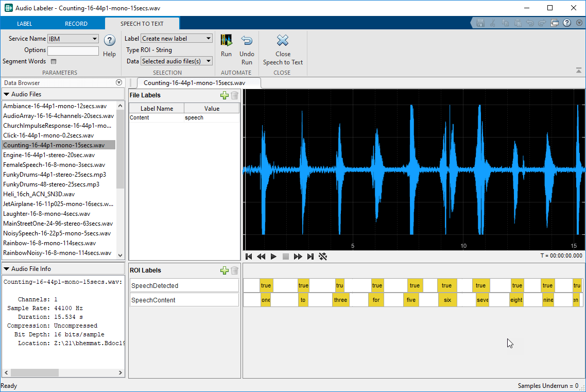Open the Help question mark icon

[109, 41]
